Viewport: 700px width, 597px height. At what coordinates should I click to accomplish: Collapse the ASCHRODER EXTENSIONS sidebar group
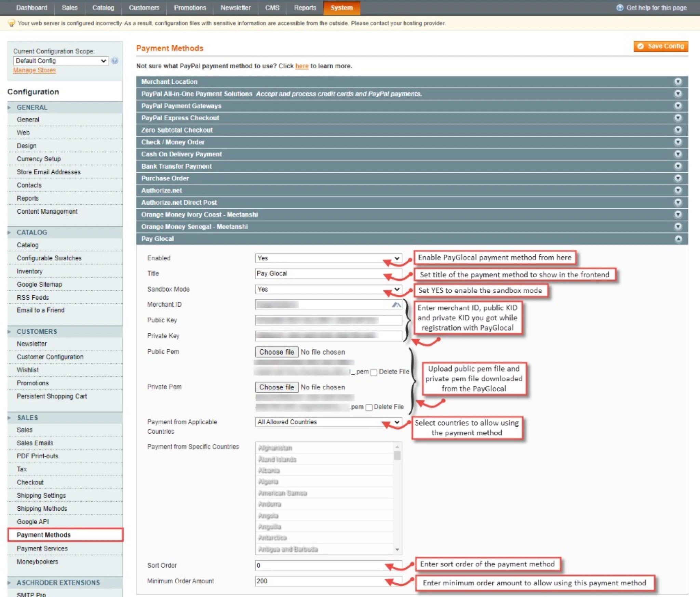click(65, 582)
